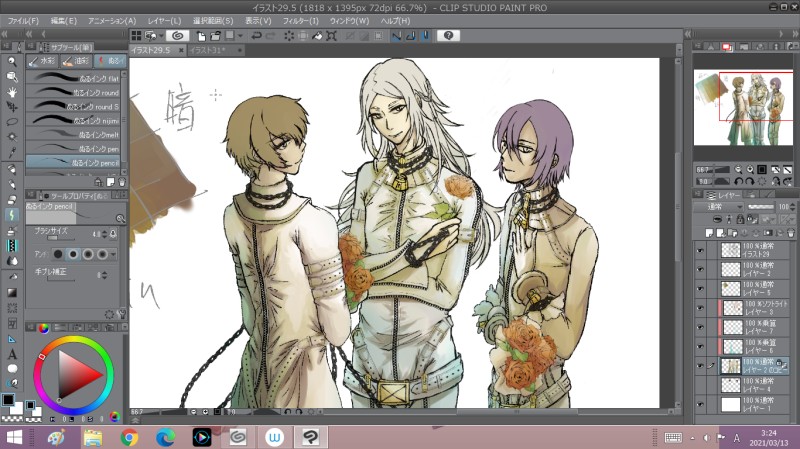800x449 pixels.
Task: Open レイヤー(L) menu
Action: coord(164,21)
